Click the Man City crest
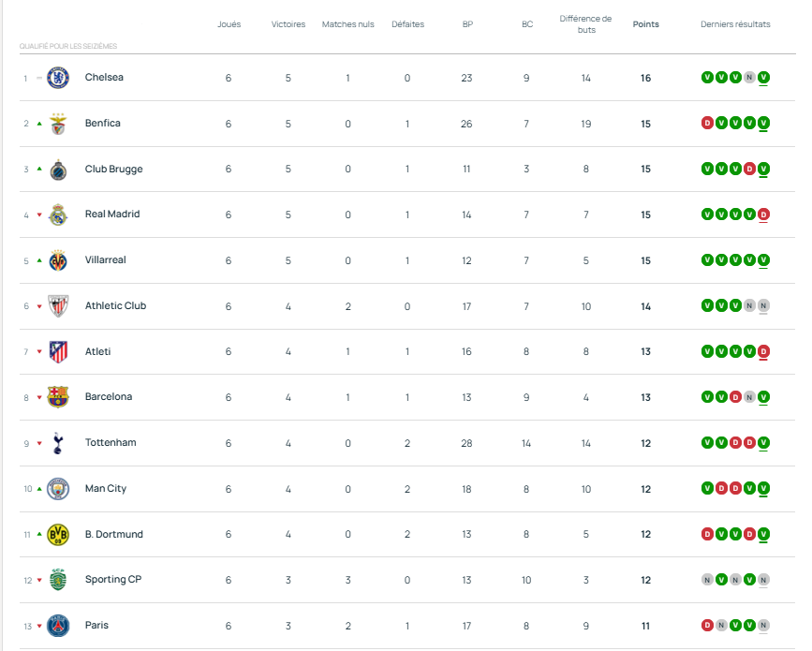Screen dimensions: 812x651 point(58,489)
